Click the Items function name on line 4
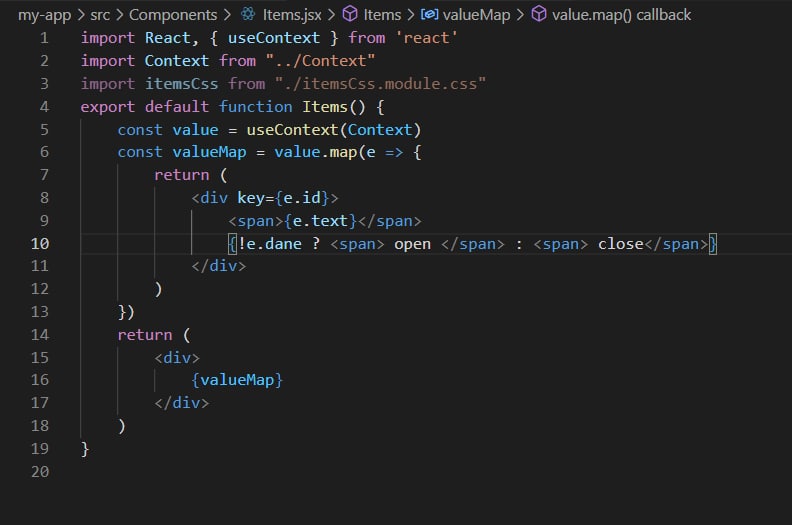 tap(325, 107)
